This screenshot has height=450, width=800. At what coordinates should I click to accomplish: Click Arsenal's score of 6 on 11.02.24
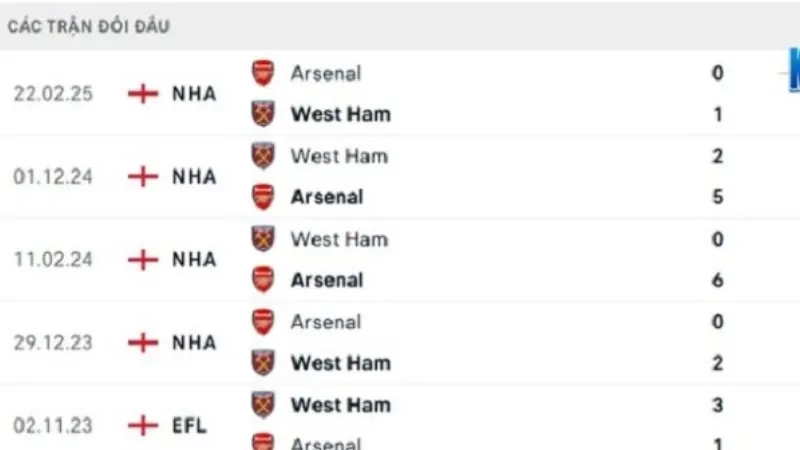718,280
